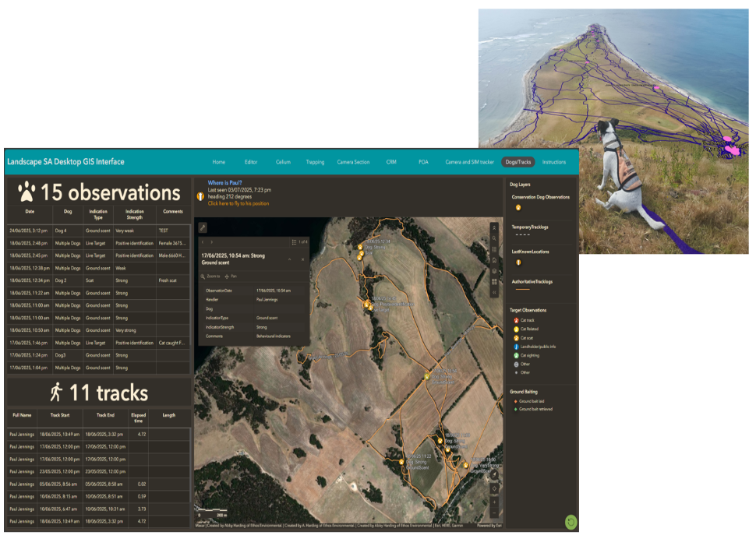Click Paul's last-known-location icon beside Where is Paul

coord(200,196)
